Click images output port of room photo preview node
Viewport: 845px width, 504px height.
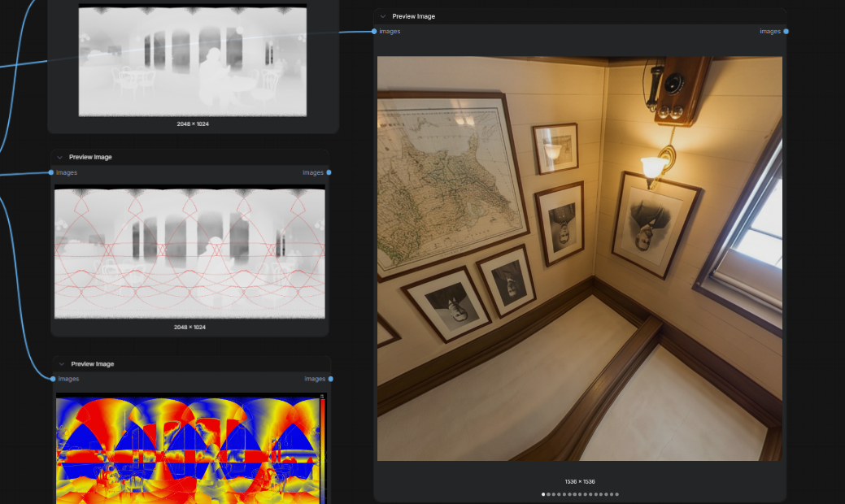click(x=786, y=31)
